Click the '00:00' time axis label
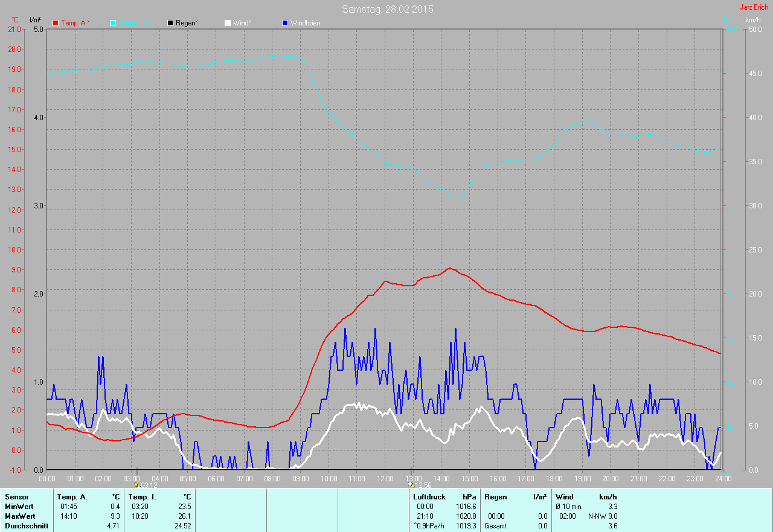This screenshot has height=532, width=773. click(47, 479)
